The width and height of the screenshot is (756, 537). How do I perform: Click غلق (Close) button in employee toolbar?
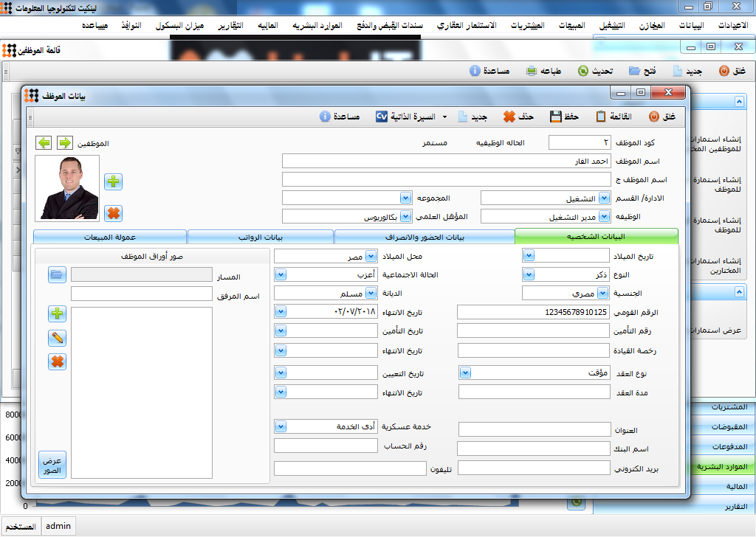tap(661, 117)
